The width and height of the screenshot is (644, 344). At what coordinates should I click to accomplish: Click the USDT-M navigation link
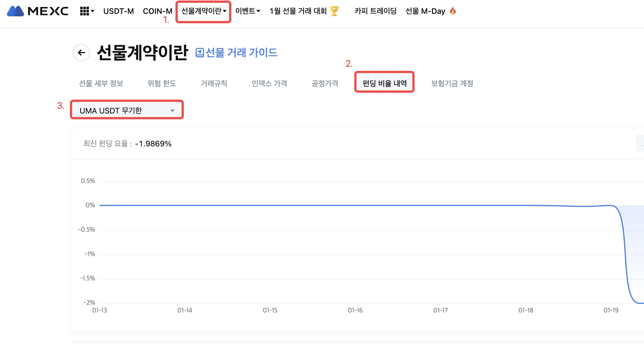[119, 11]
